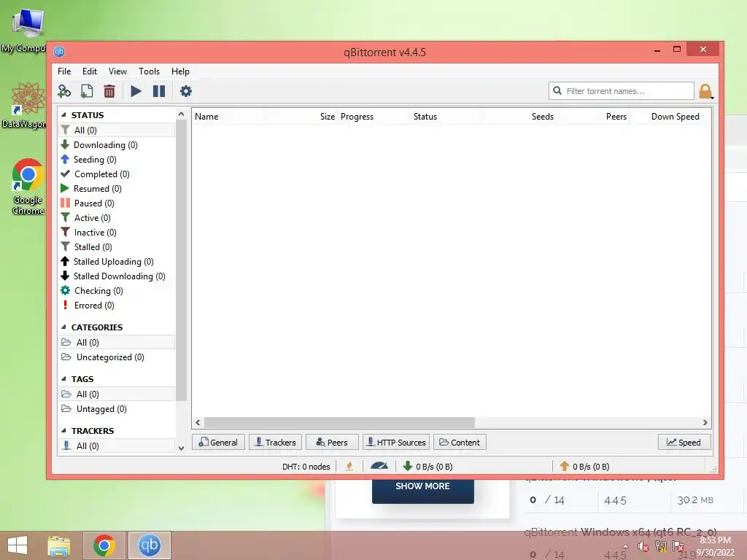
Task: Select the My Computer desktop icon
Action: (25, 30)
